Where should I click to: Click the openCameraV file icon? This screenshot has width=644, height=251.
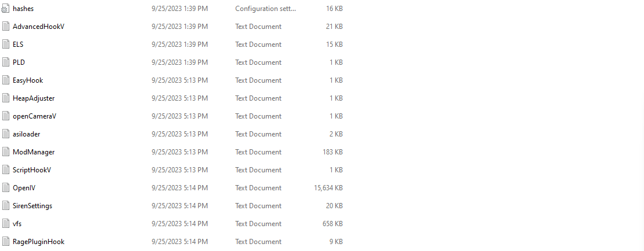pyautogui.click(x=5, y=116)
